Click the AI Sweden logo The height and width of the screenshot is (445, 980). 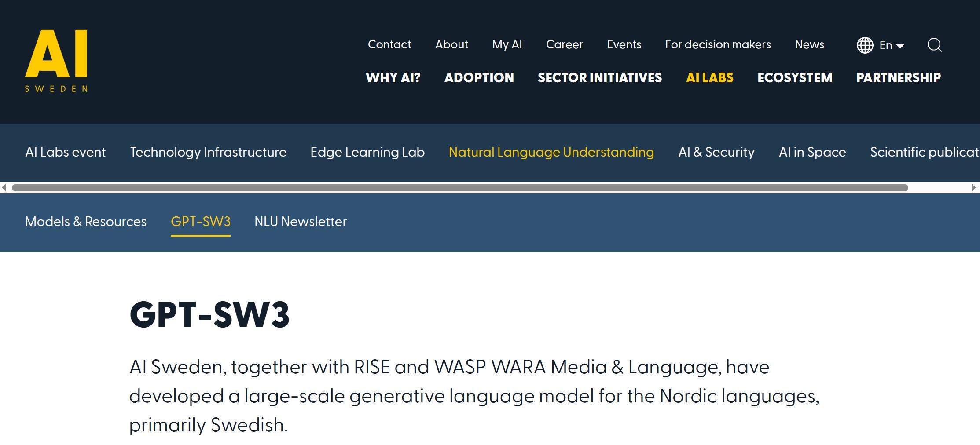pos(56,61)
